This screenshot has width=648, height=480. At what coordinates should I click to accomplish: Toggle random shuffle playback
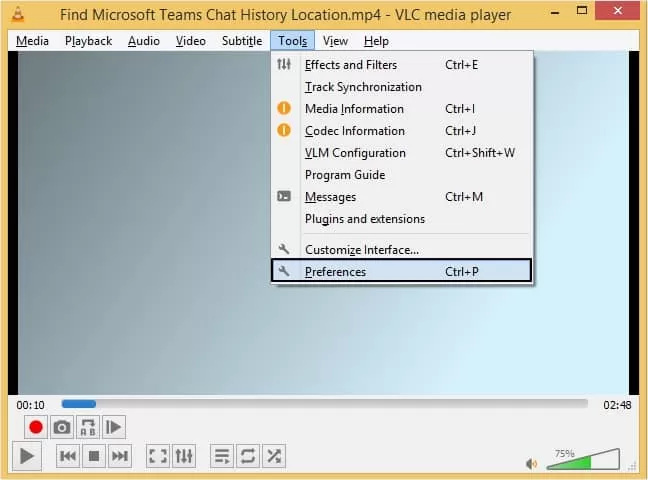pos(274,456)
